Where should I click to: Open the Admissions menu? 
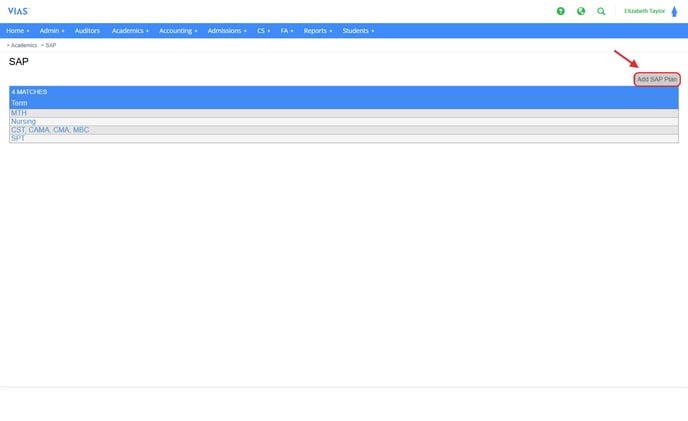[227, 31]
